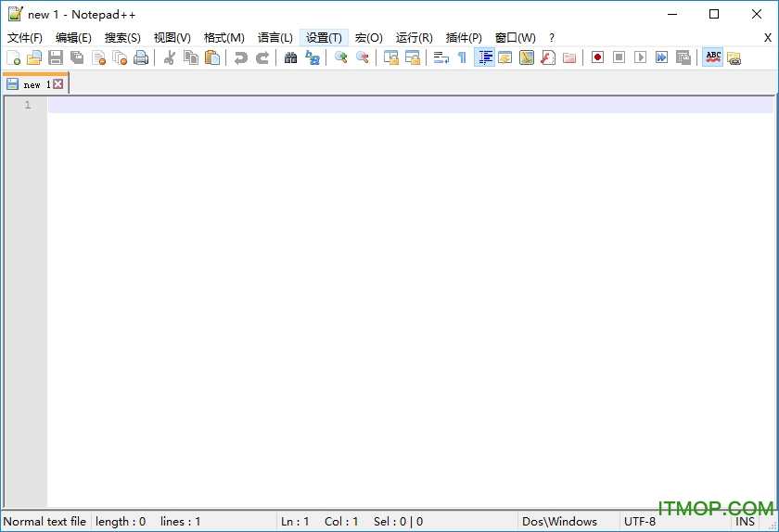The image size is (779, 532).
Task: Maximize the Notepad++ window
Action: (714, 14)
